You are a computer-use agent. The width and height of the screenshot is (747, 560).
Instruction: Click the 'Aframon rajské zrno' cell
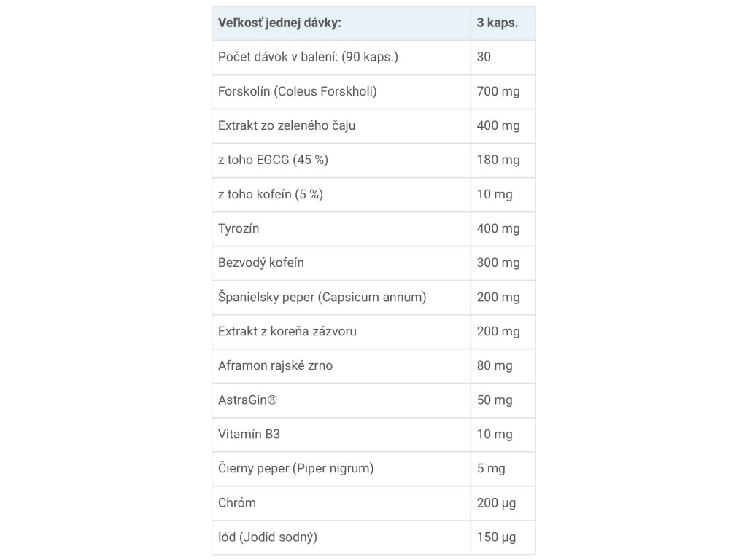pyautogui.click(x=341, y=366)
